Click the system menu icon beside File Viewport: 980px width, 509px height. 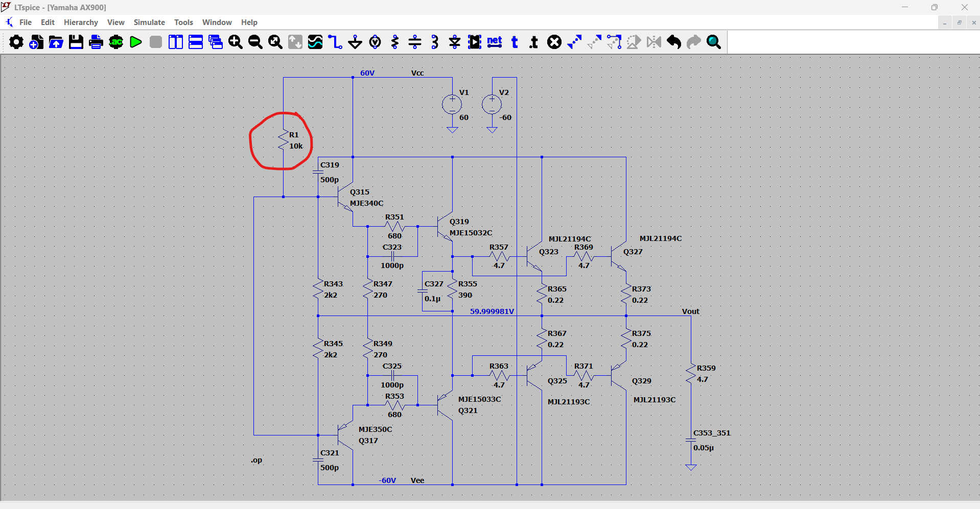[9, 22]
